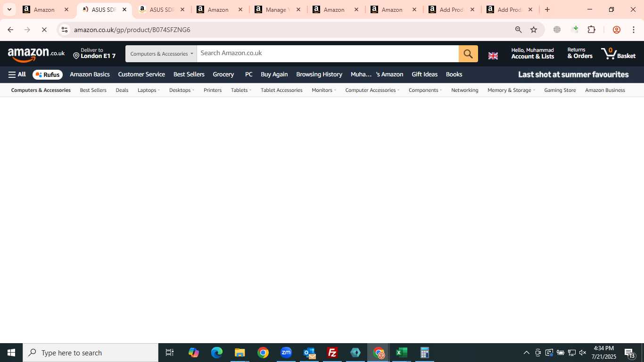Switch to the first Amazon tab
Image resolution: width=644 pixels, height=362 pixels.
[46, 9]
